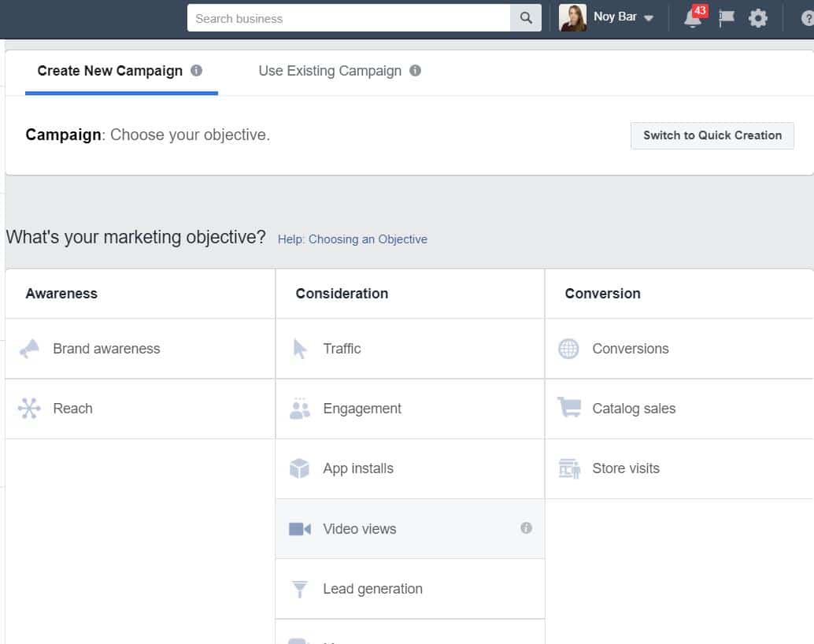Select the App installs objective label
The width and height of the screenshot is (814, 644).
(x=358, y=468)
